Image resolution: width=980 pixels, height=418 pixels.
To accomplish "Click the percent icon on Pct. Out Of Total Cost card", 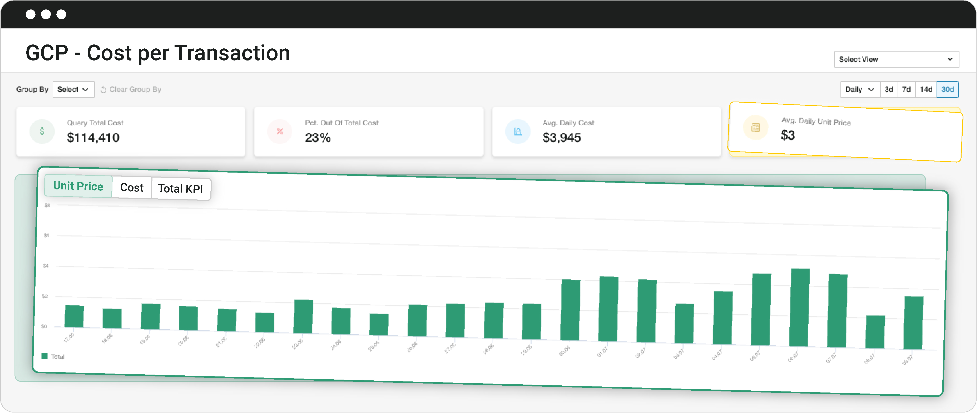I will [x=280, y=132].
